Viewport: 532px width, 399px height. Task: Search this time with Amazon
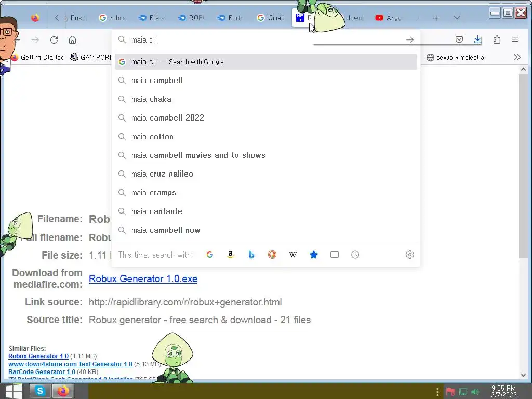pyautogui.click(x=230, y=255)
